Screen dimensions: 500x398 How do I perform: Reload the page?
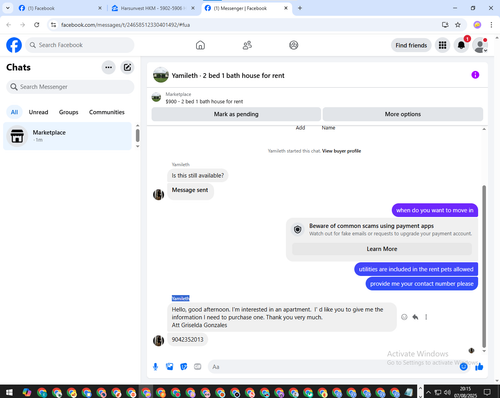pyautogui.click(x=37, y=25)
